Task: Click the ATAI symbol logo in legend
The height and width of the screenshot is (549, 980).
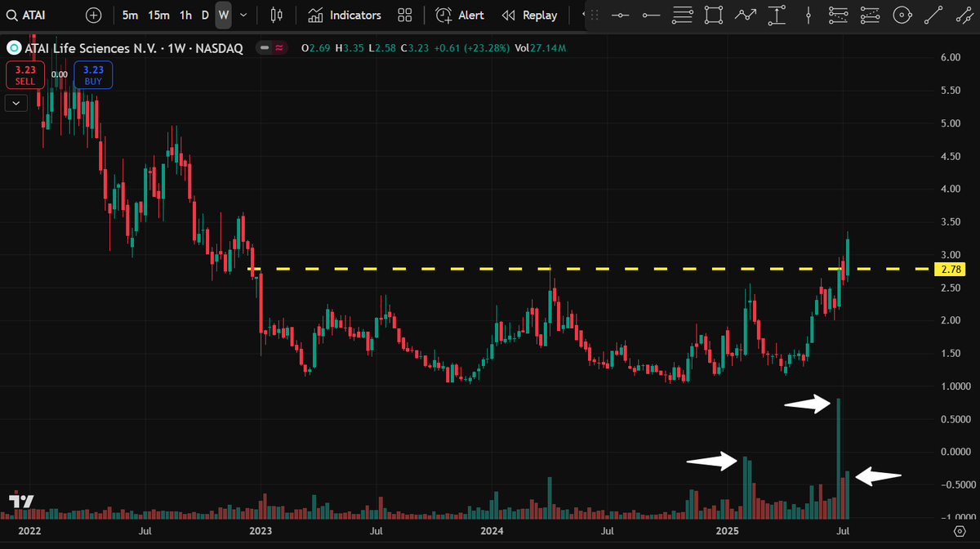Action: 12,48
